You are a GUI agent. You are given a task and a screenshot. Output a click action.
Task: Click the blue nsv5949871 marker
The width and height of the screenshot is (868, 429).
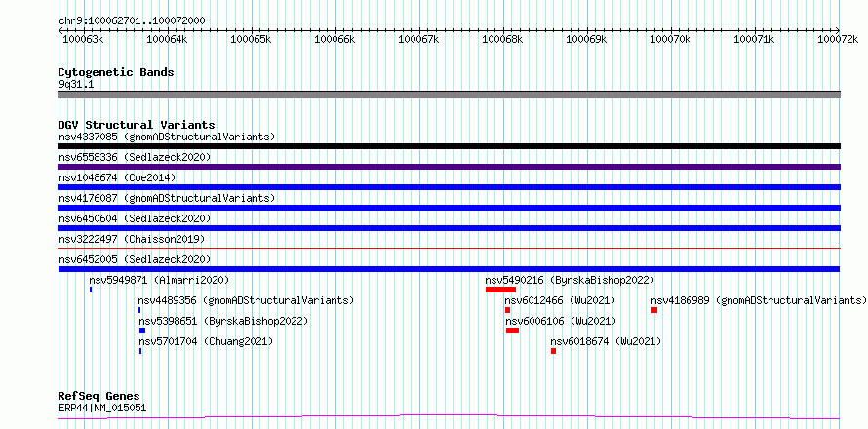click(91, 290)
